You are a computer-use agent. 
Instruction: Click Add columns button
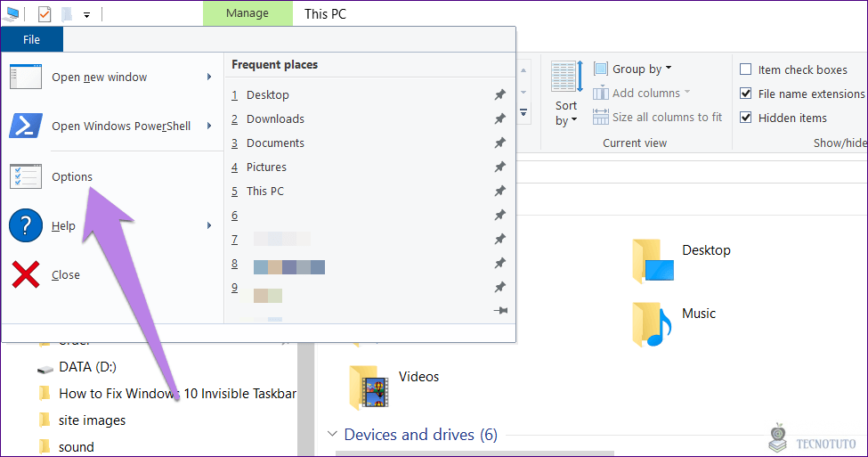[642, 93]
